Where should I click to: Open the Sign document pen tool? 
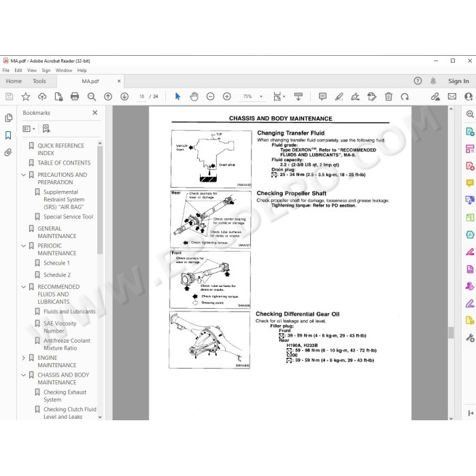[355, 97]
